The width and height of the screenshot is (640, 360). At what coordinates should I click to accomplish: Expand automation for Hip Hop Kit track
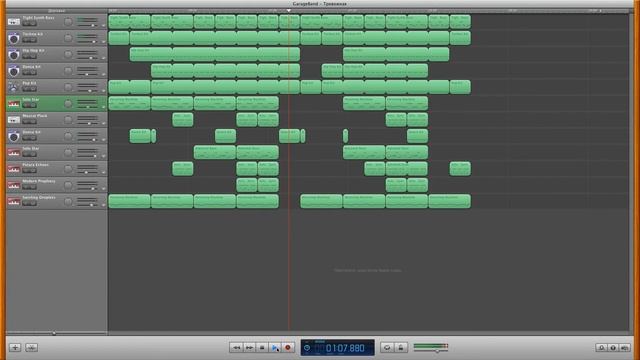click(103, 58)
